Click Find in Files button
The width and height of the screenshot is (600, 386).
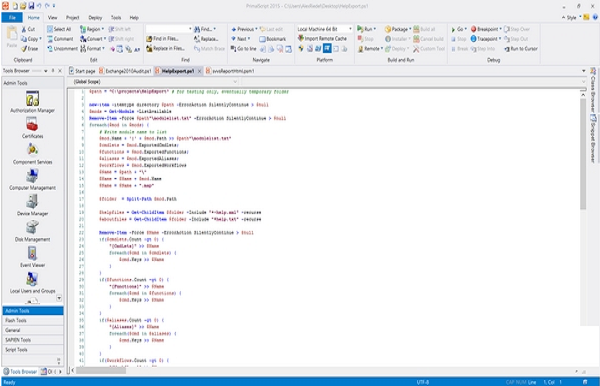[162, 39]
